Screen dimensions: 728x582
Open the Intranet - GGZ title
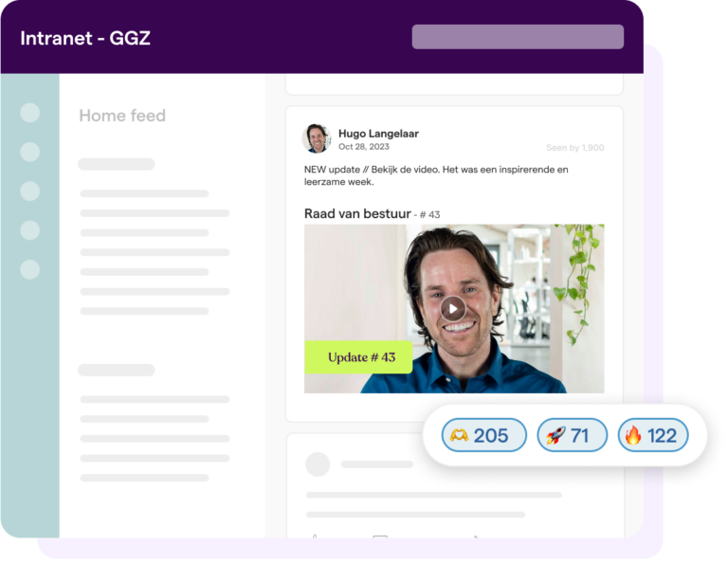85,38
